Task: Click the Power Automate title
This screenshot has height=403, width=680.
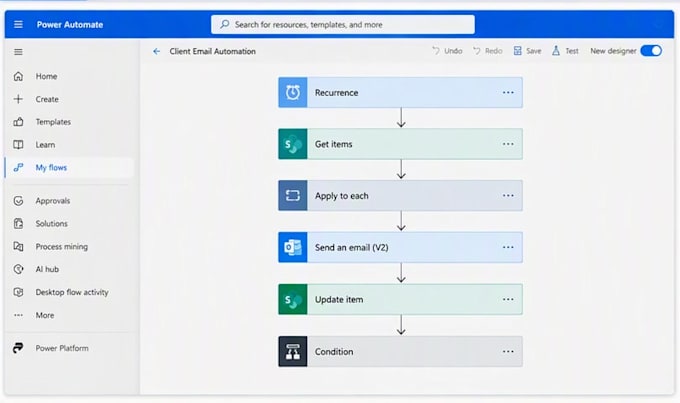Action: (70, 25)
